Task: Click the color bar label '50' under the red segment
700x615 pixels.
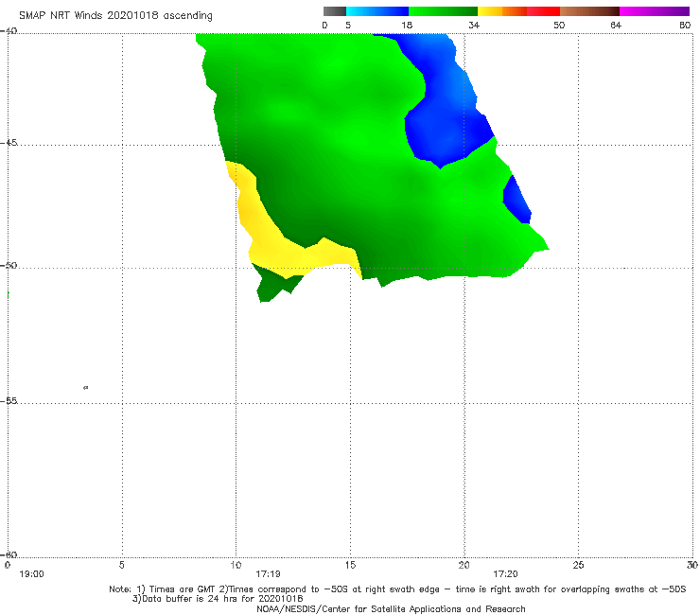Action: pos(559,25)
